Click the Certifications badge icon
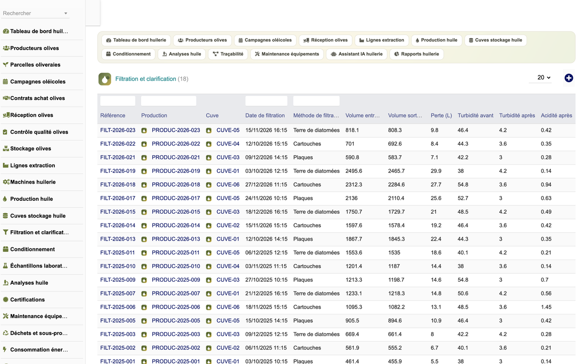Image resolution: width=588 pixels, height=364 pixels. pyautogui.click(x=6, y=299)
